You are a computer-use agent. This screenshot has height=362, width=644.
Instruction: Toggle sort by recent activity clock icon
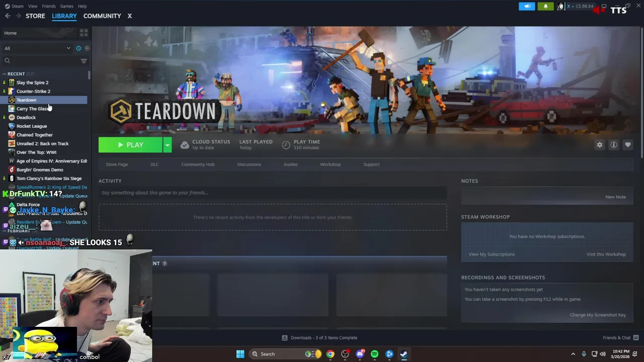[x=78, y=48]
